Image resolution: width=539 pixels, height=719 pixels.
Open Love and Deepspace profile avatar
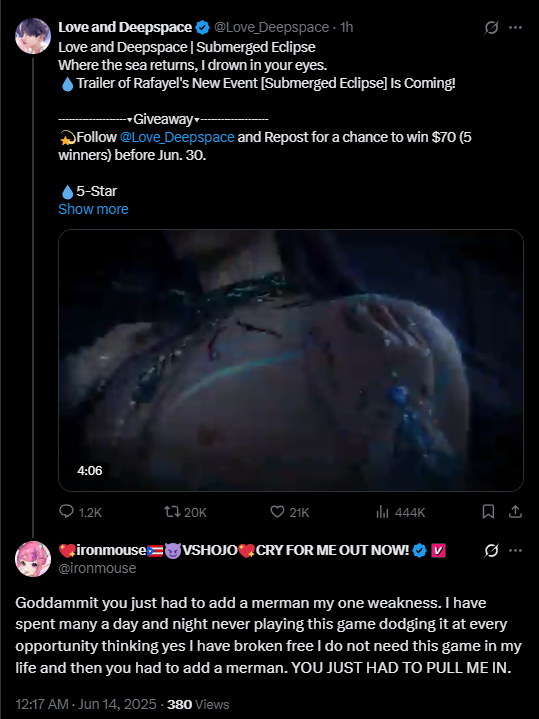(x=33, y=36)
